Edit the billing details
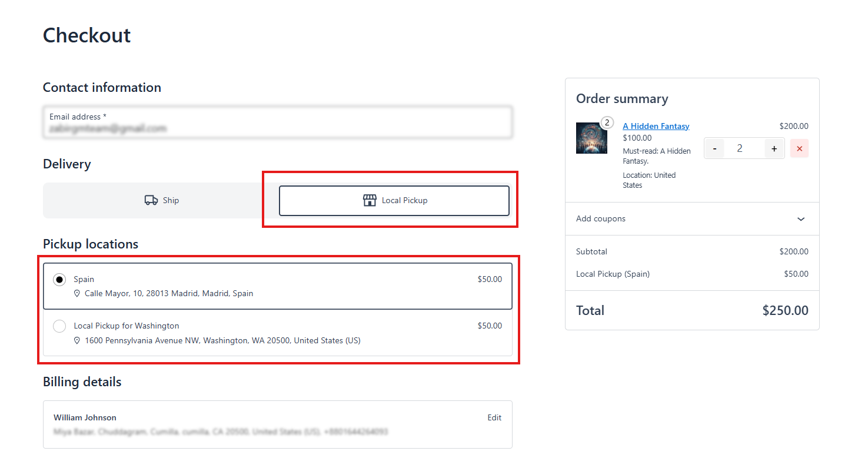 (494, 417)
